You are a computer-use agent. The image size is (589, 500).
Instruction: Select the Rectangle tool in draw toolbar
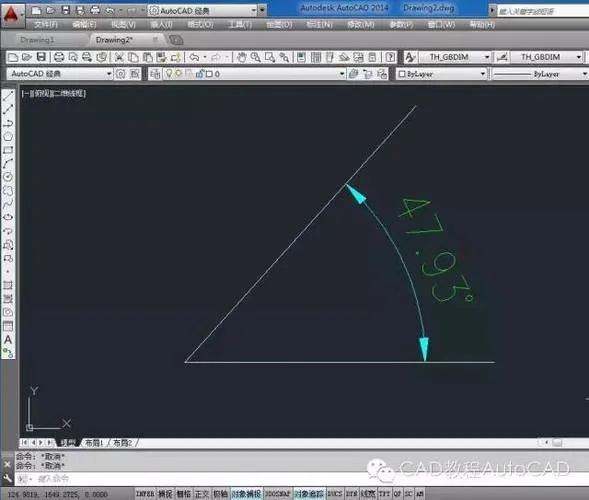coord(8,150)
